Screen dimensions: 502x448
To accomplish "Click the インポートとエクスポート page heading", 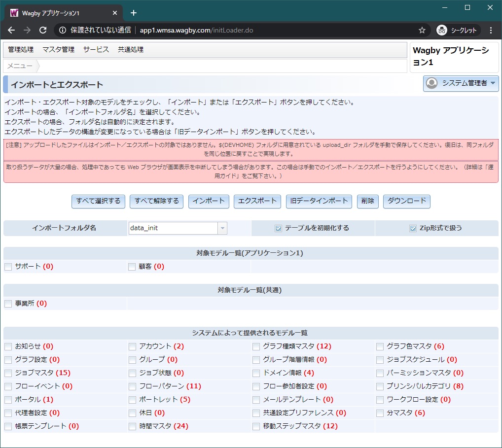I will click(x=57, y=85).
